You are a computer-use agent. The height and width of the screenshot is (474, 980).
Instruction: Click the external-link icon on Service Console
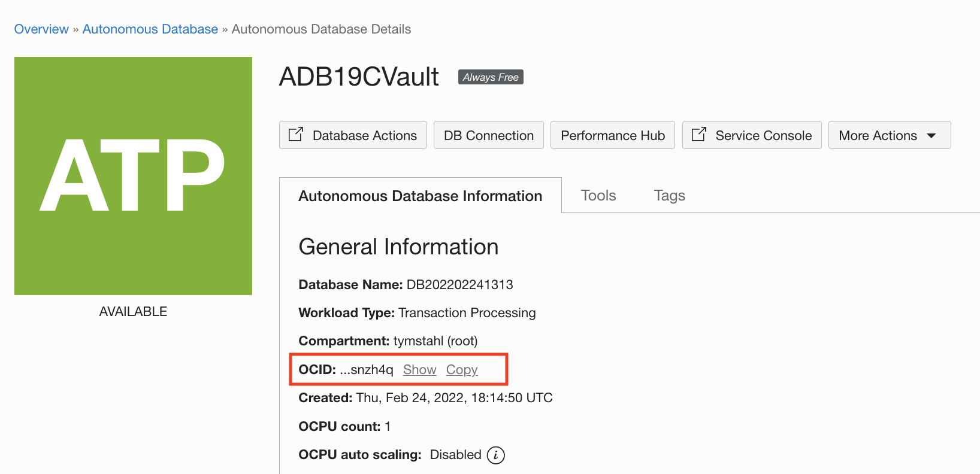[699, 135]
